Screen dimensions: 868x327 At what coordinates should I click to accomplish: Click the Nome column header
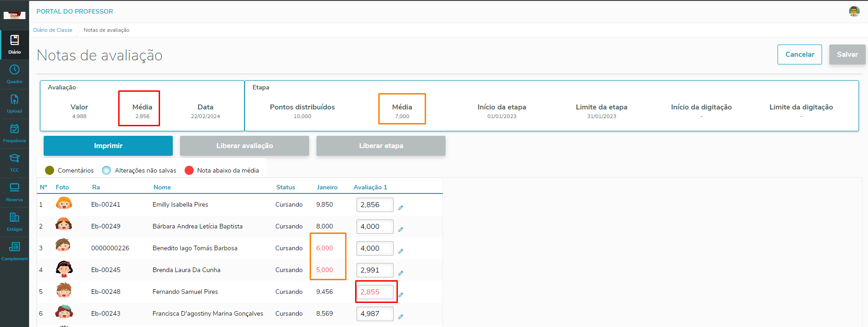click(x=162, y=187)
